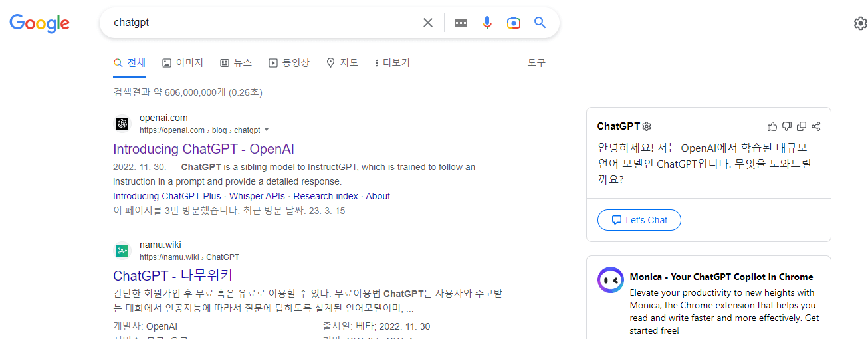This screenshot has width=868, height=339.
Task: Expand the openai.com result dropdown arrow
Action: [267, 130]
